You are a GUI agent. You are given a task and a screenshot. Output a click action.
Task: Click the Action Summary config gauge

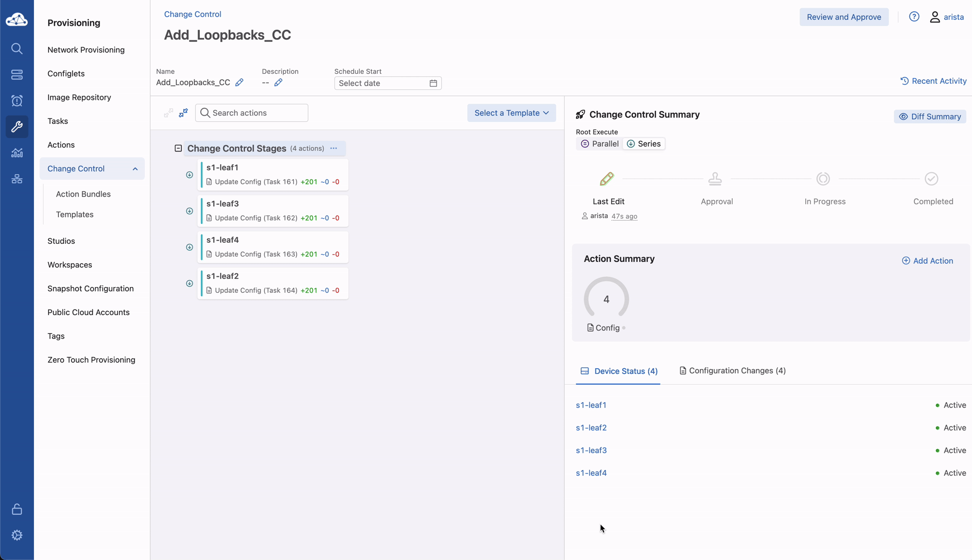tap(606, 299)
